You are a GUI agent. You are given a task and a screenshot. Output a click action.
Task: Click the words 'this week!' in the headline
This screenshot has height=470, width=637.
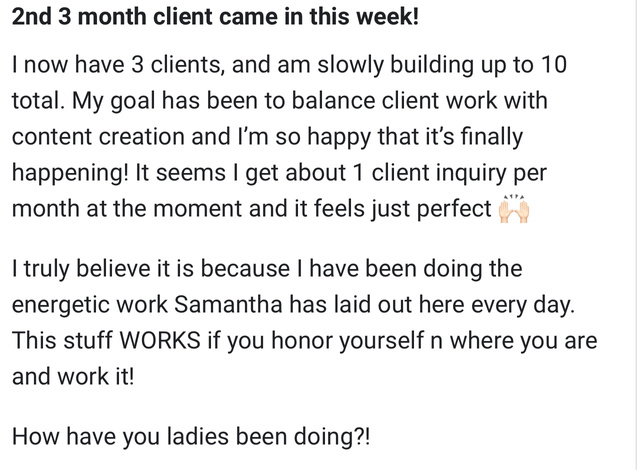[x=364, y=17]
